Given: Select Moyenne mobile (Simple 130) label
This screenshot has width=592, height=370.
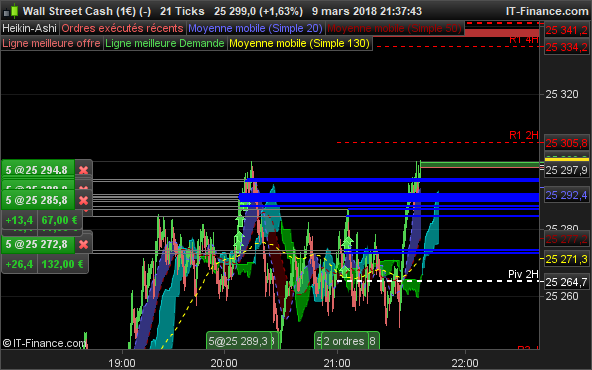Looking at the screenshot, I should [299, 43].
